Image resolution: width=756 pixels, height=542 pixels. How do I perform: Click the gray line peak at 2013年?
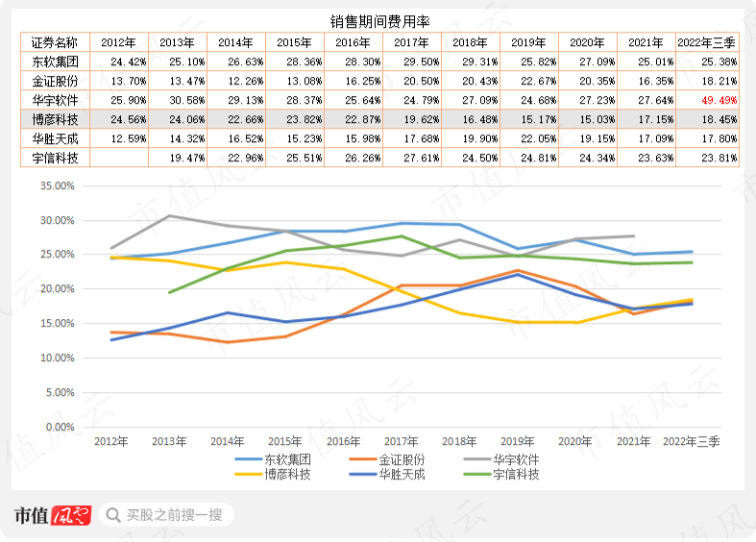tap(169, 215)
